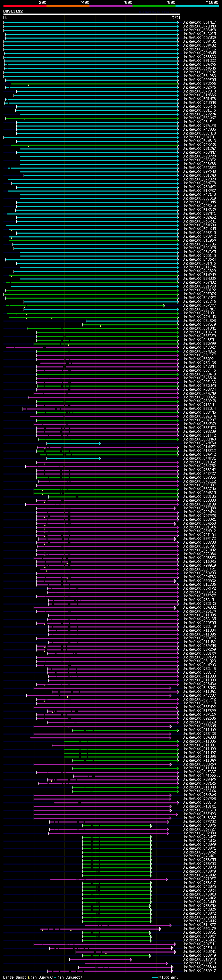The width and height of the screenshot is (222, 980).
Task: Select label UniRef100_Q7V2P4
Action: (x=199, y=114)
